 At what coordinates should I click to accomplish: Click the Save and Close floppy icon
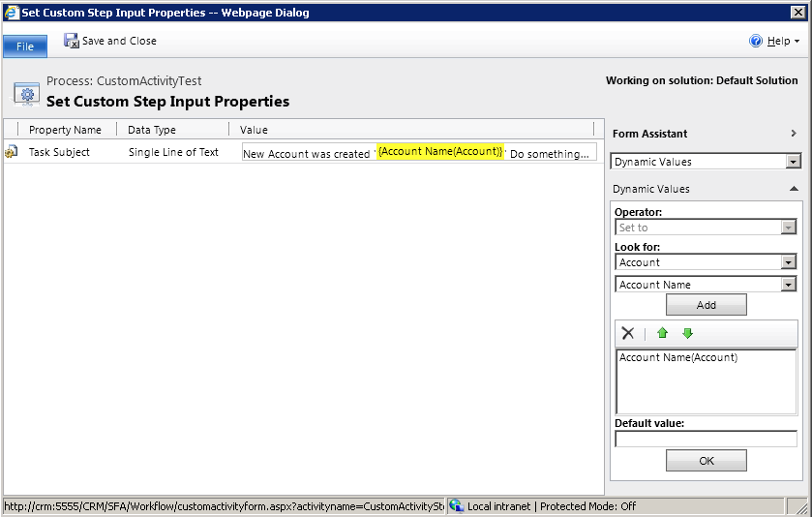[71, 41]
